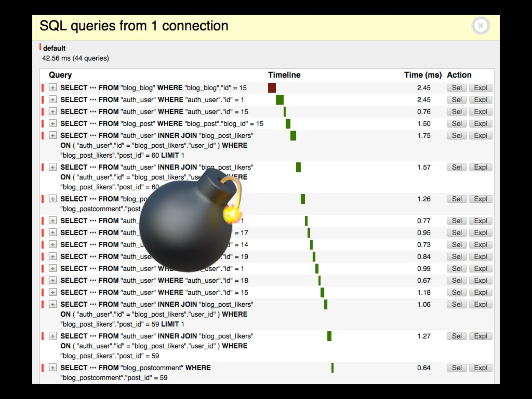Click timeline bar of the 1.18 ms query

(322, 292)
